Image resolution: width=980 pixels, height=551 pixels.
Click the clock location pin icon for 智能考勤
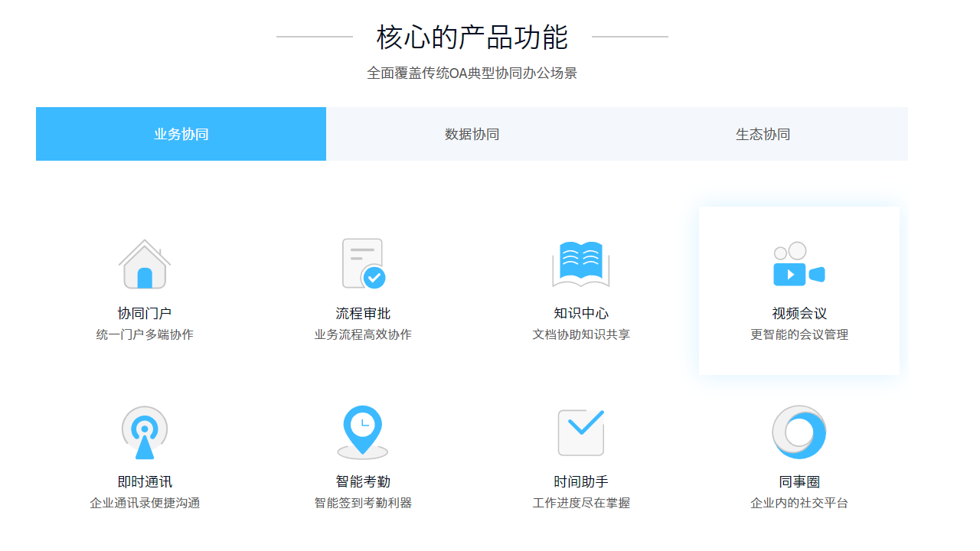point(363,432)
